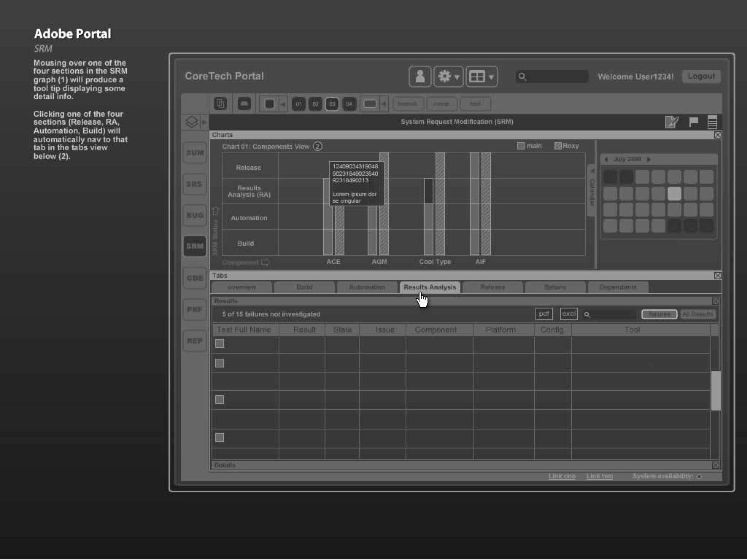
Task: Click the overlapping squares toolbar icon
Action: tap(220, 104)
